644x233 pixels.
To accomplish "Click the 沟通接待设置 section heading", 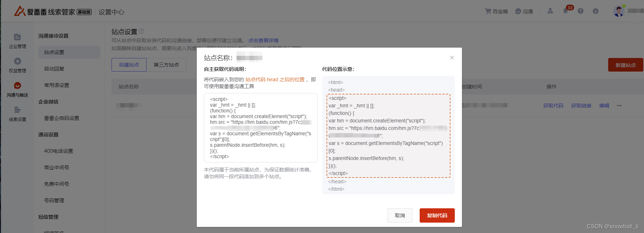I will pos(53,36).
